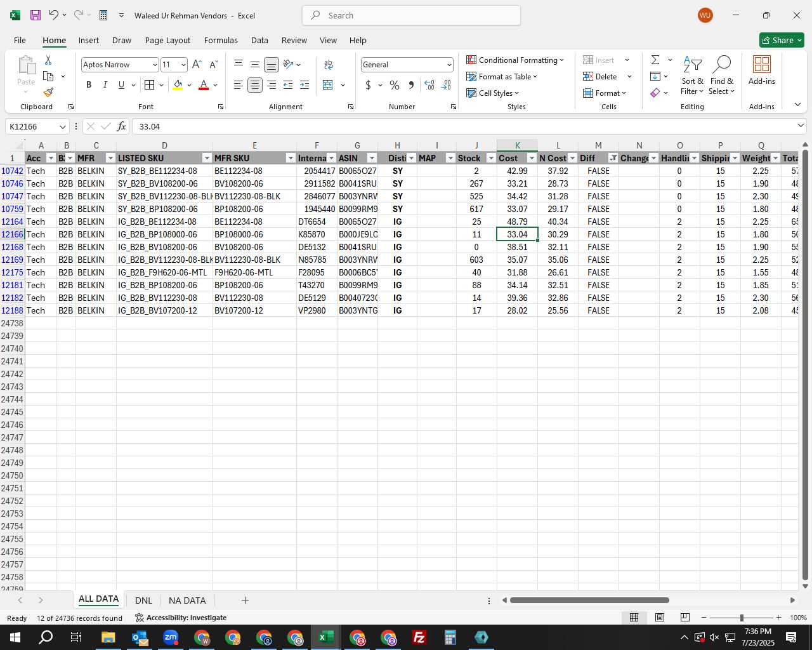Image resolution: width=812 pixels, height=650 pixels.
Task: Switch to Page Break Preview in status bar
Action: click(684, 618)
